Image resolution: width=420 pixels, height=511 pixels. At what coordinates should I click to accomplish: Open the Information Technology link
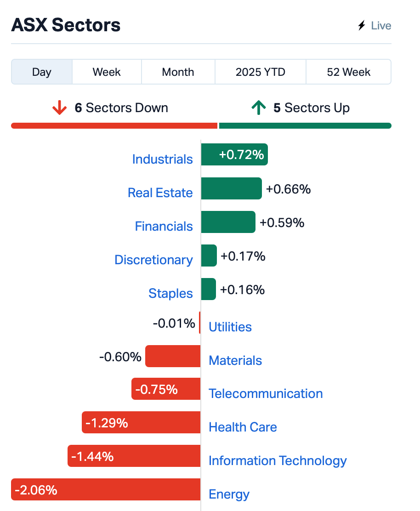tap(278, 460)
